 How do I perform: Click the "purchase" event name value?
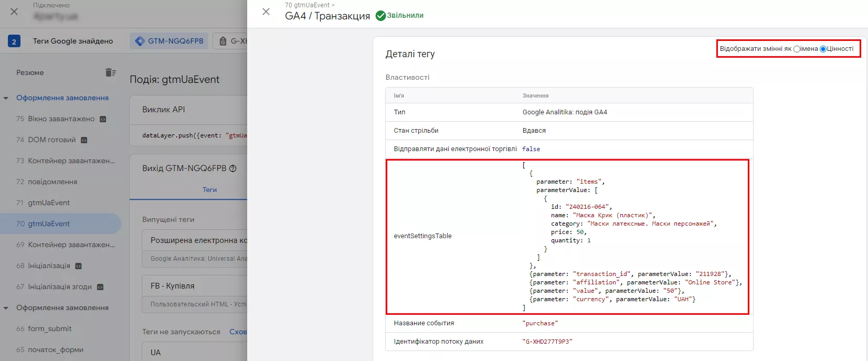coord(540,323)
